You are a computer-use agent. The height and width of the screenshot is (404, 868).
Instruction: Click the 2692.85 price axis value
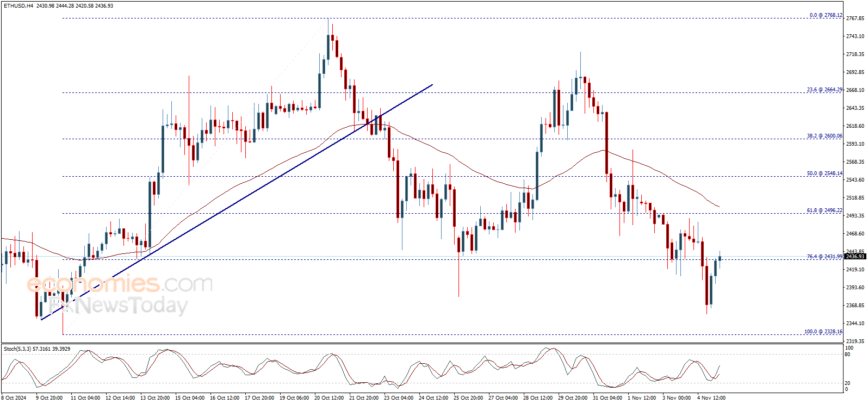coord(855,72)
